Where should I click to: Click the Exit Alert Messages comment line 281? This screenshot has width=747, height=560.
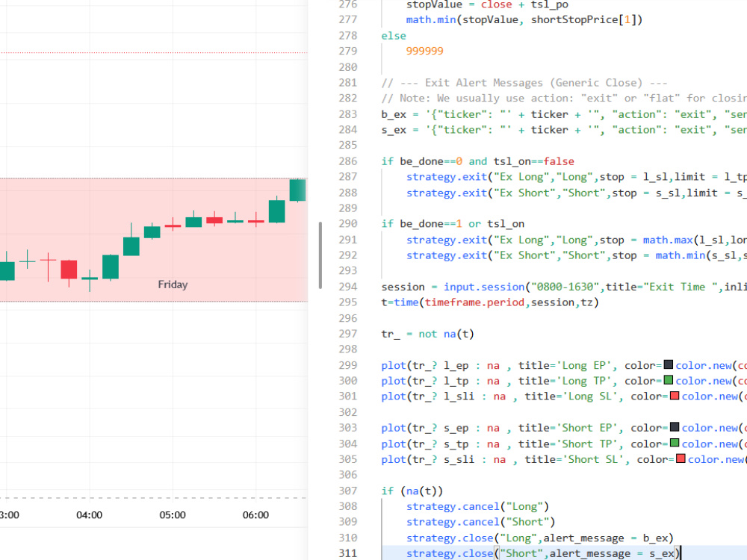pos(524,83)
